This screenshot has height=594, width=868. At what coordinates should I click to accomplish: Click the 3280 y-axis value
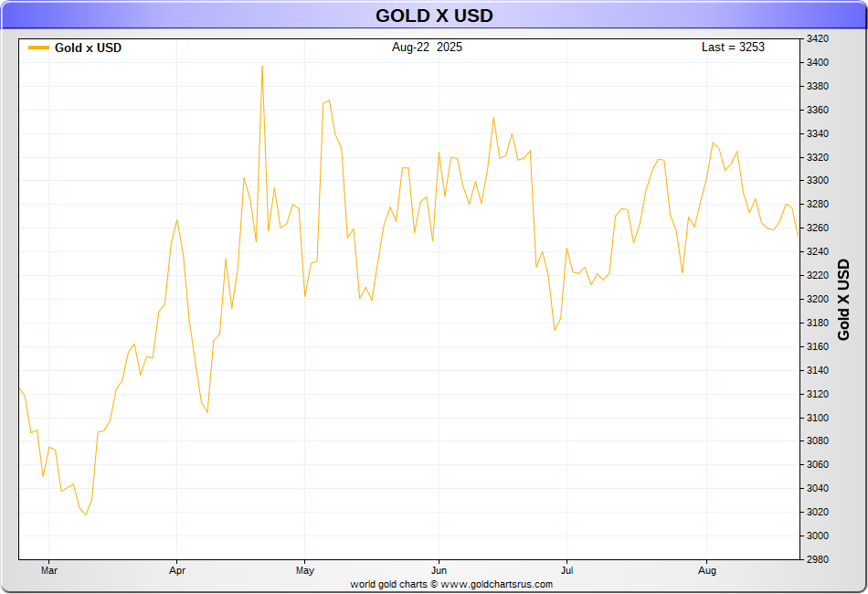point(817,205)
